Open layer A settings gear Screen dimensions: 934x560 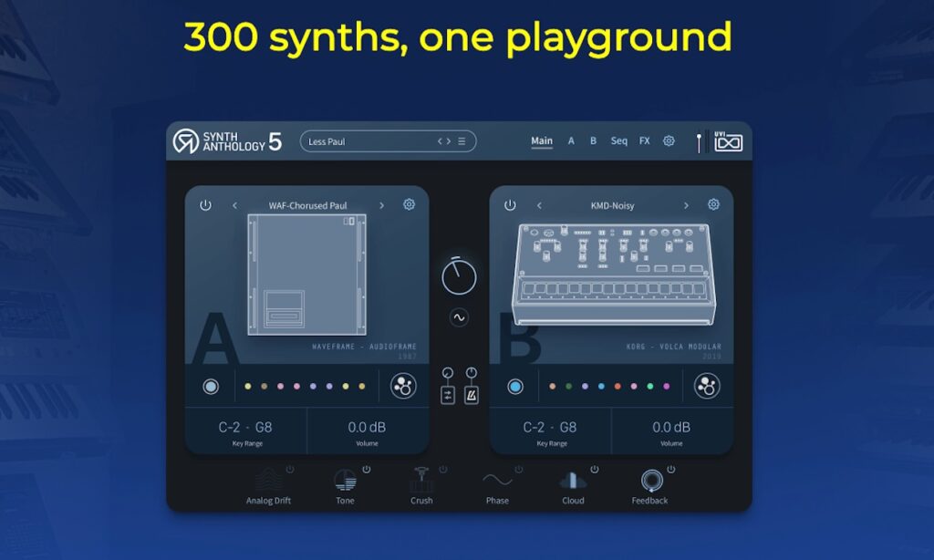[410, 204]
